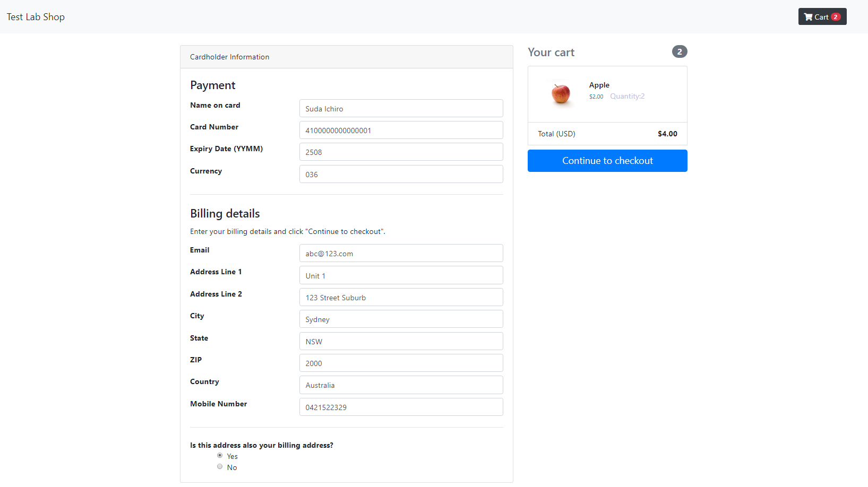
Task: Select the Yes billing address radio
Action: [220, 456]
